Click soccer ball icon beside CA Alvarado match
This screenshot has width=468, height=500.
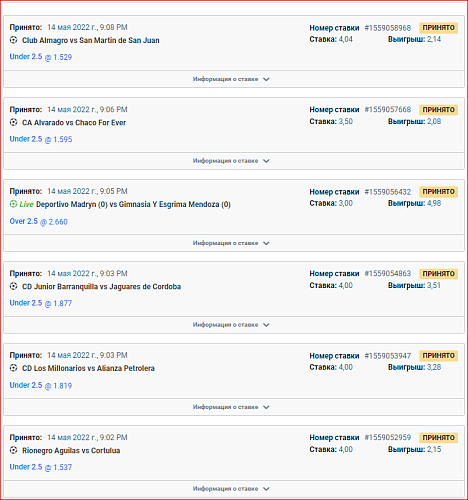(13, 122)
